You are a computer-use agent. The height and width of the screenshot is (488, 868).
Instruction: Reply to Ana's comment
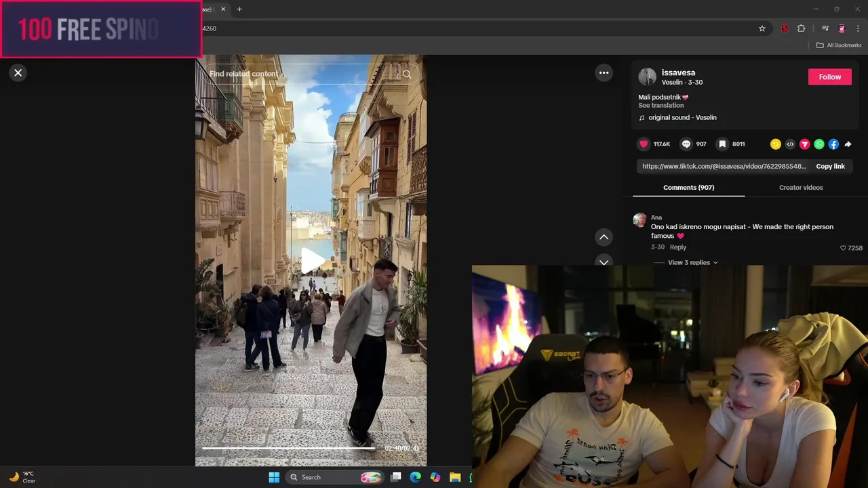pyautogui.click(x=678, y=247)
